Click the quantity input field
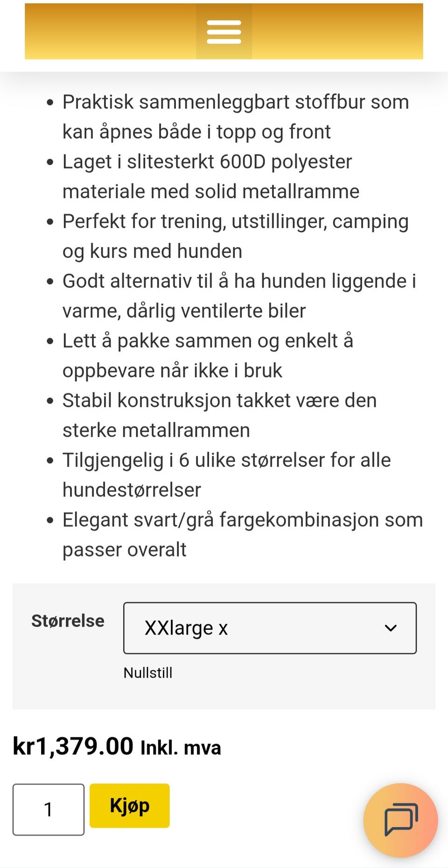Screen dimensions: 448x868 pos(49,809)
